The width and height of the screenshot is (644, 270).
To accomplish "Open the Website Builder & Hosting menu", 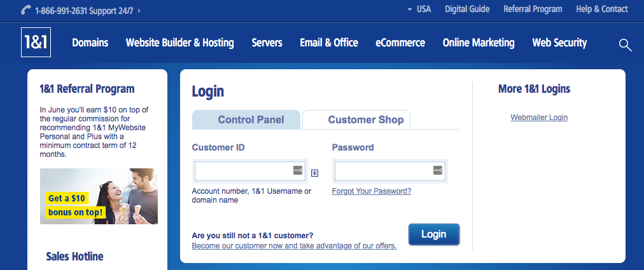I will pyautogui.click(x=180, y=43).
